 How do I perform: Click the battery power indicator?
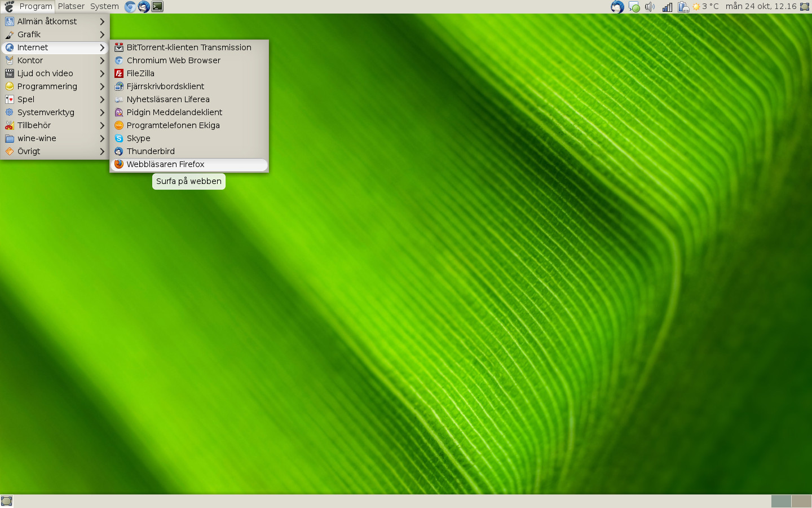pos(683,7)
